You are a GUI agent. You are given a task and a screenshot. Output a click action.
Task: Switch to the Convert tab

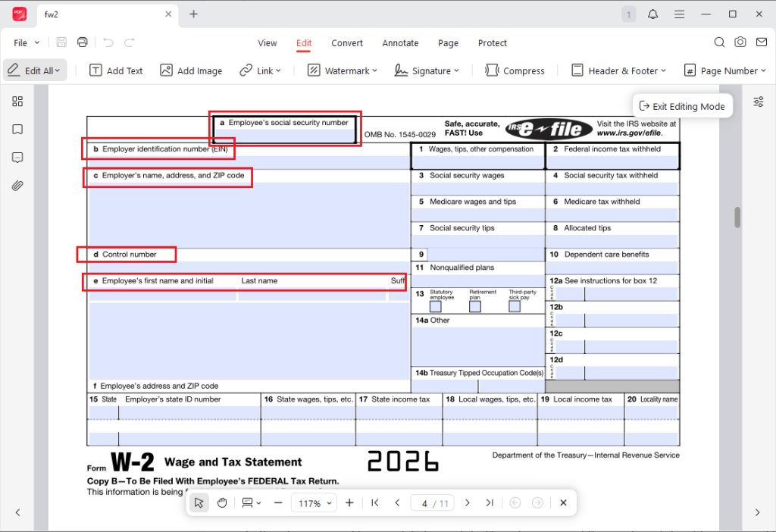tap(347, 43)
